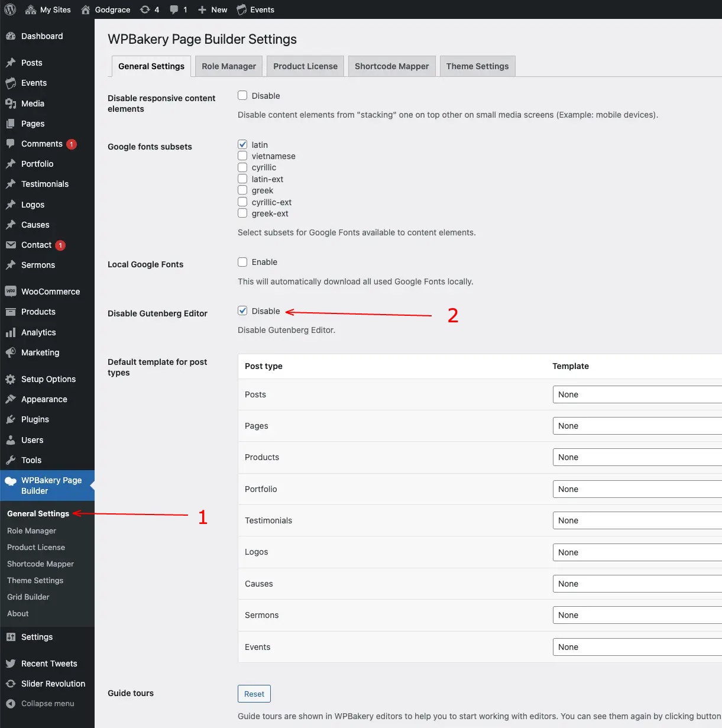Open the updates icon showing 4
Screen dimensions: 722x728
(145, 9)
